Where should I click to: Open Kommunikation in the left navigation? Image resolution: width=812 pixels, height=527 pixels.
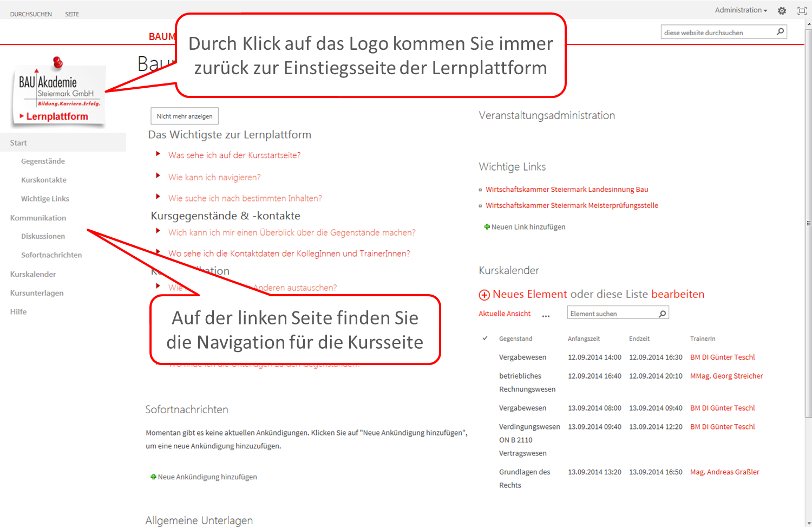[x=38, y=218]
